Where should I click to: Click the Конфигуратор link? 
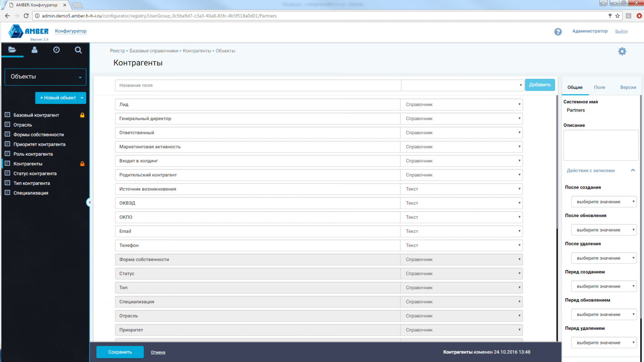[71, 31]
